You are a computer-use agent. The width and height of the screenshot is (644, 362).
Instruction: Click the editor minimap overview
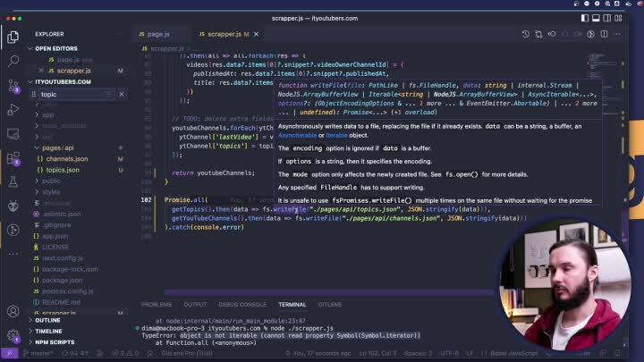coord(603,65)
